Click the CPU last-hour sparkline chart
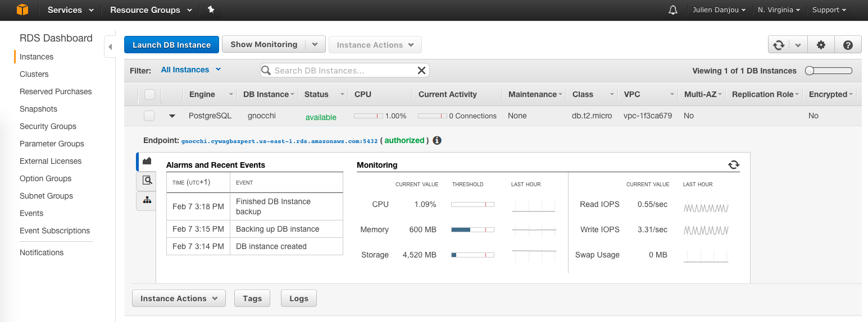This screenshot has width=868, height=322. (x=534, y=205)
